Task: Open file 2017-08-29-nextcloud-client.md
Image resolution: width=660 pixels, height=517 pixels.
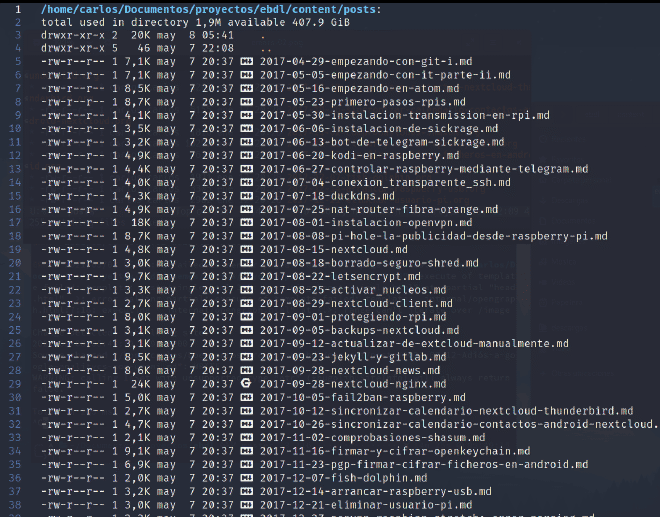Action: 356,304
